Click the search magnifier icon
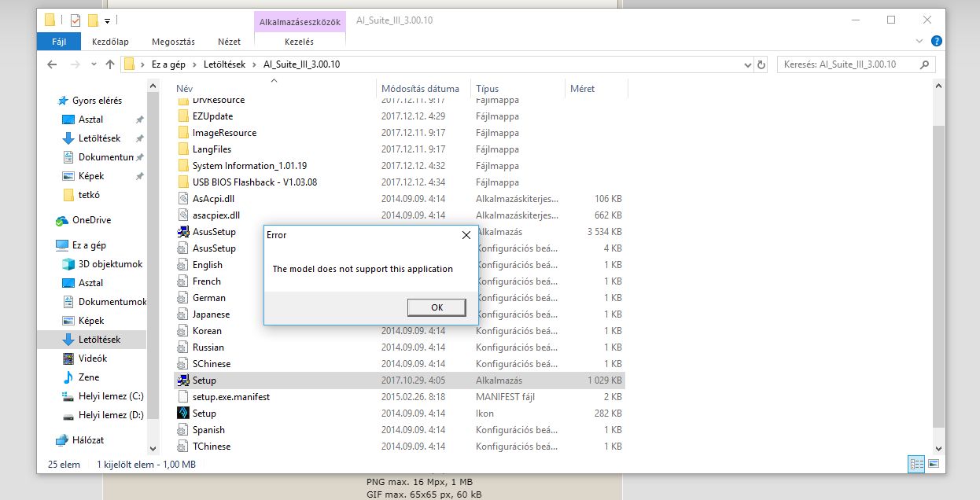This screenshot has width=980, height=500. [x=925, y=64]
